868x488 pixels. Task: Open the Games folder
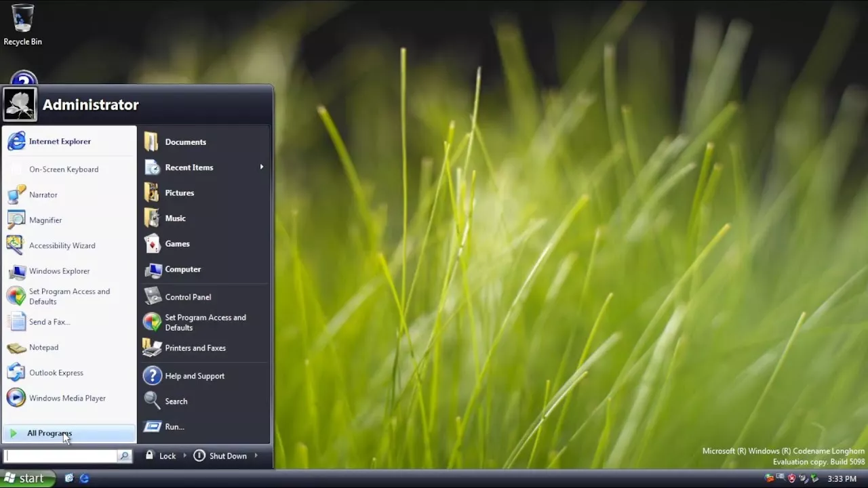pos(177,244)
